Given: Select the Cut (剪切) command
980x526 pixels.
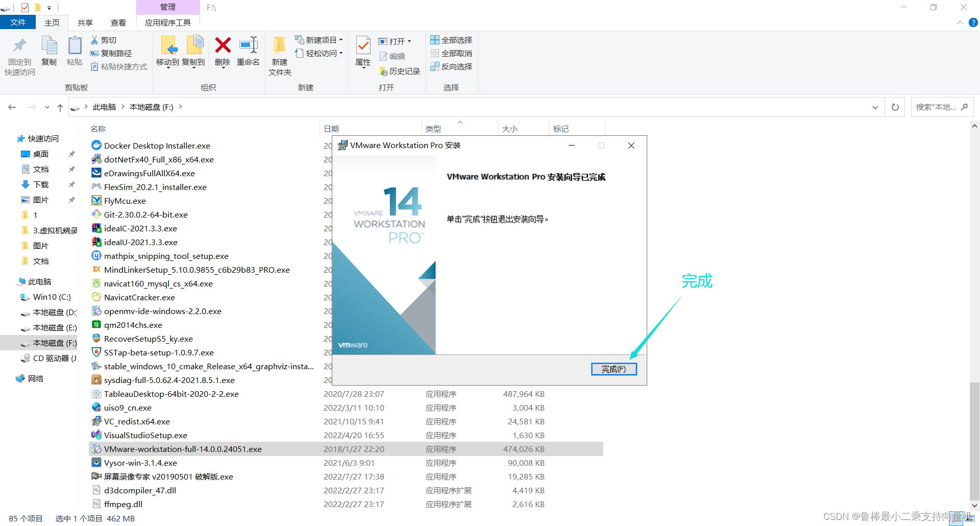Looking at the screenshot, I should (104, 40).
